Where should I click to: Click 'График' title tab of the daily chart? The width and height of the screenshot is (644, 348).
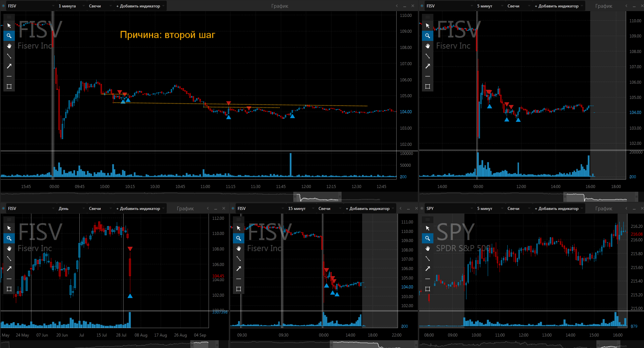(185, 209)
